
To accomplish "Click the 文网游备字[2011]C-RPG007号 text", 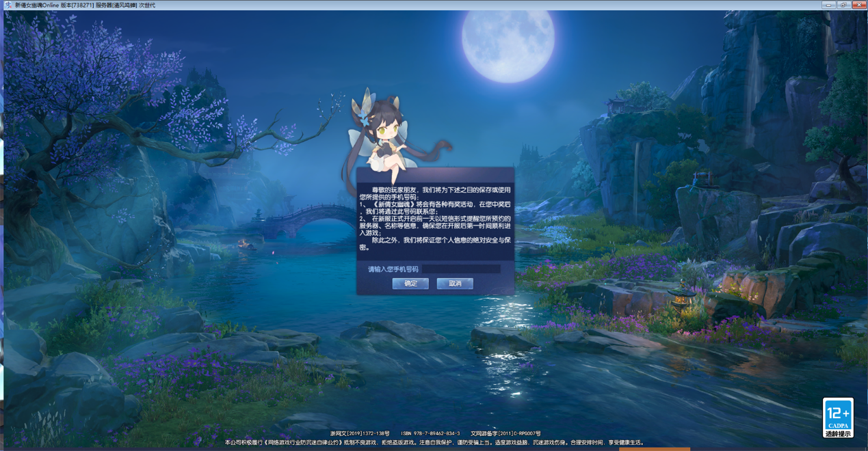I will pyautogui.click(x=505, y=434).
